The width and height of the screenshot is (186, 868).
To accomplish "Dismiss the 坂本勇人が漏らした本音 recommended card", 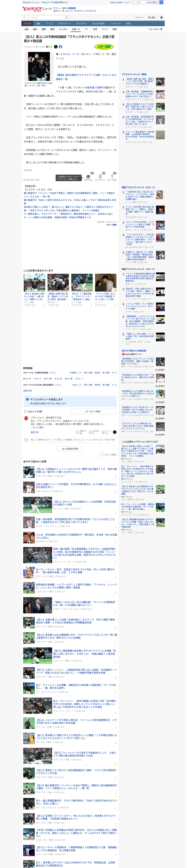I will tap(44, 305).
